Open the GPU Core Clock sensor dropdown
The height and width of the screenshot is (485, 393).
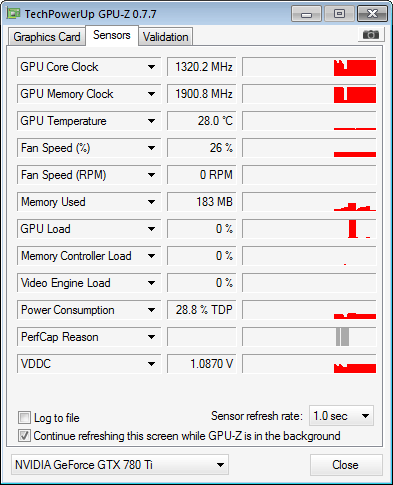pyautogui.click(x=151, y=67)
